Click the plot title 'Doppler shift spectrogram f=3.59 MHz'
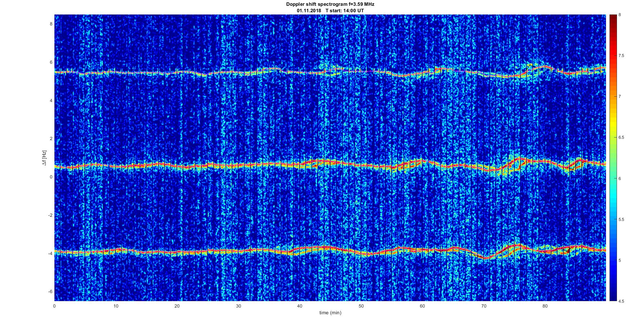Viewport: 644px width, 323px height. [x=330, y=4]
